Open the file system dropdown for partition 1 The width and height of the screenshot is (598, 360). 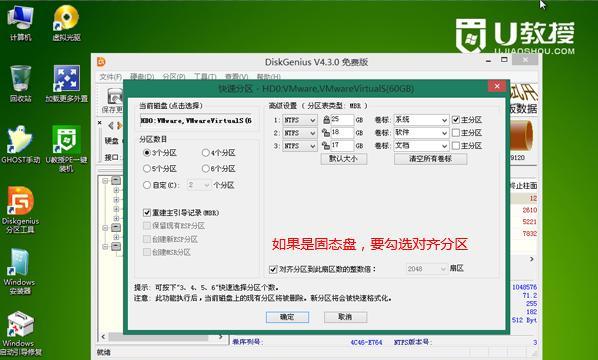[300, 120]
